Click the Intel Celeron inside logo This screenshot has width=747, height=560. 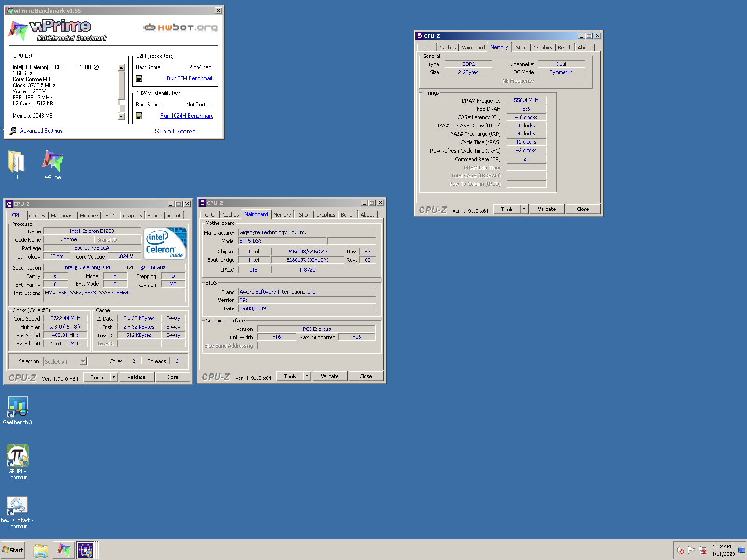[165, 243]
